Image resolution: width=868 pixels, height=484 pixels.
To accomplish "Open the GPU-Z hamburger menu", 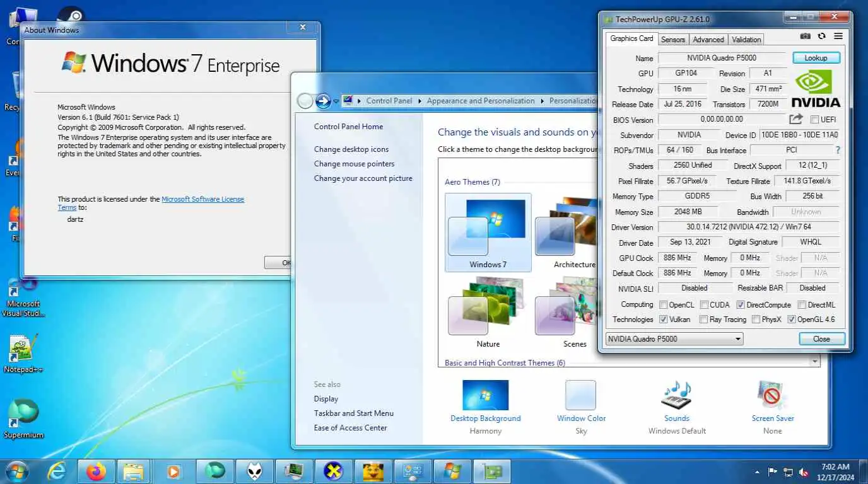I will pos(838,37).
